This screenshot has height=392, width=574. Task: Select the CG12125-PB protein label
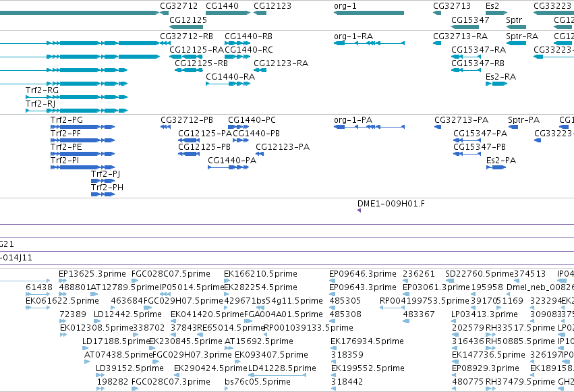(204, 147)
